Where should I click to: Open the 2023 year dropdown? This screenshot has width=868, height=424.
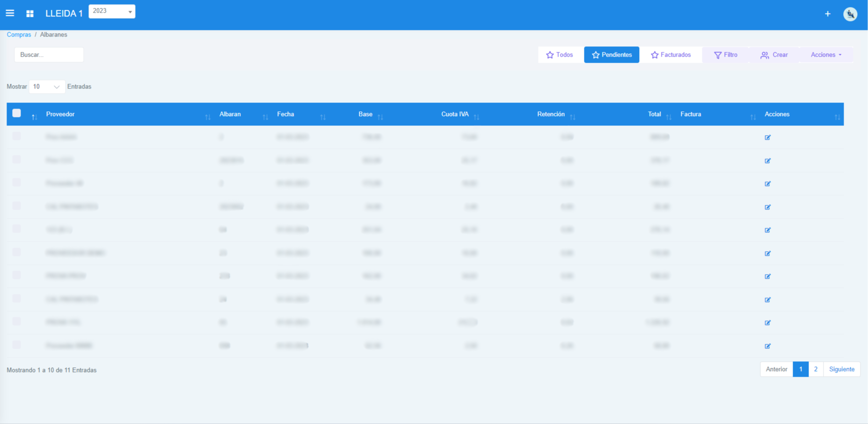point(112,11)
